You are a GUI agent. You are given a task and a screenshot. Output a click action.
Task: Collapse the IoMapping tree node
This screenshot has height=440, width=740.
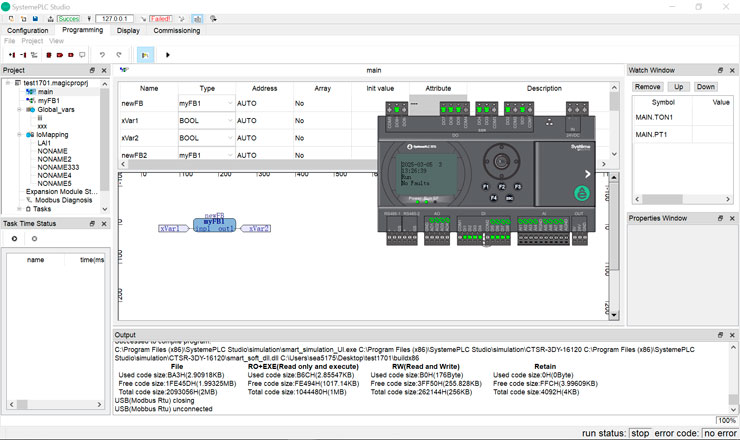tap(21, 133)
